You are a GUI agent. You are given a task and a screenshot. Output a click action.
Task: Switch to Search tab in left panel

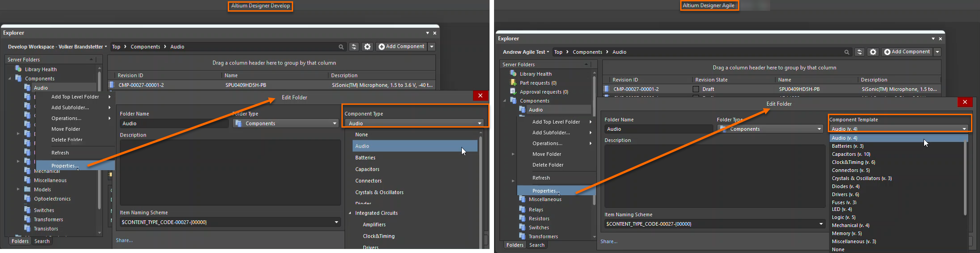click(x=42, y=241)
